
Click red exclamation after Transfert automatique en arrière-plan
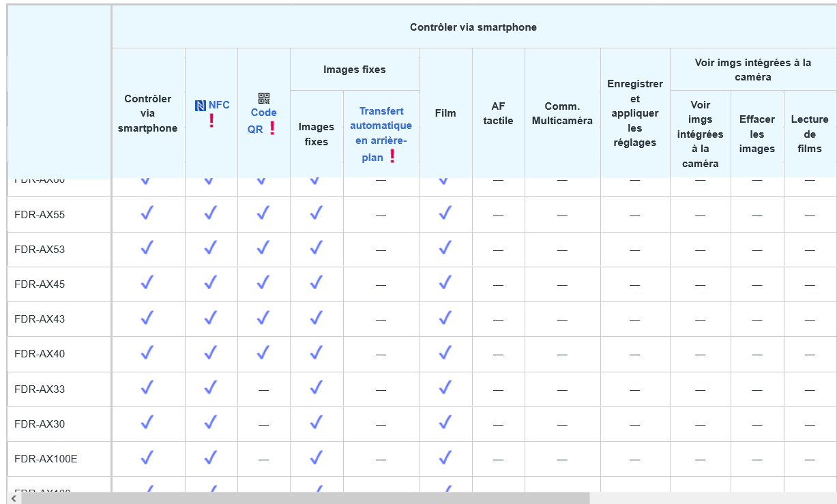coord(392,156)
